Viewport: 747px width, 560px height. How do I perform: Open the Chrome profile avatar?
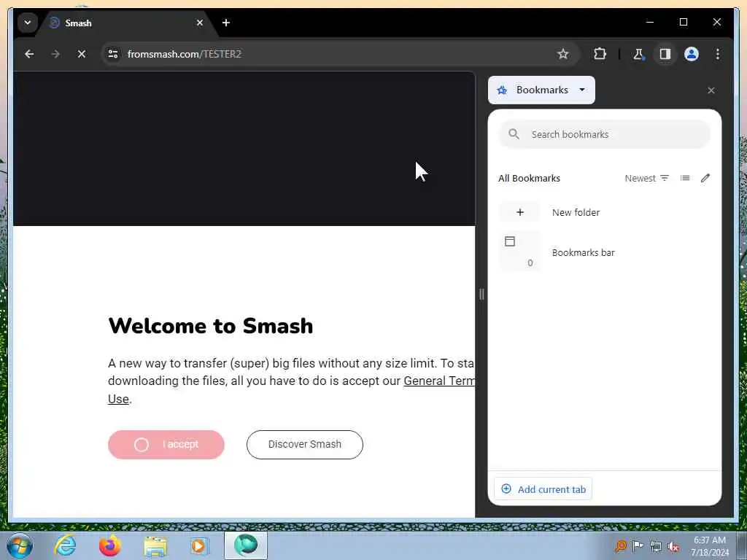pos(692,54)
